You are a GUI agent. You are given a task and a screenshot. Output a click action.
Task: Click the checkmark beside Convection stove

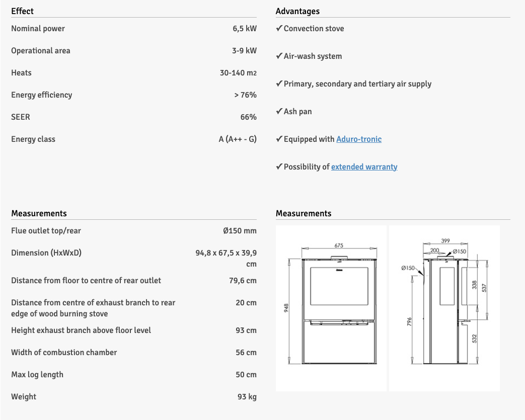[x=279, y=29]
